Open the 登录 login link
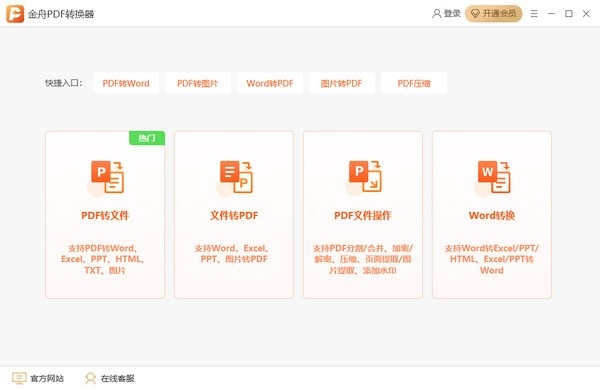600x390 pixels. click(x=452, y=14)
